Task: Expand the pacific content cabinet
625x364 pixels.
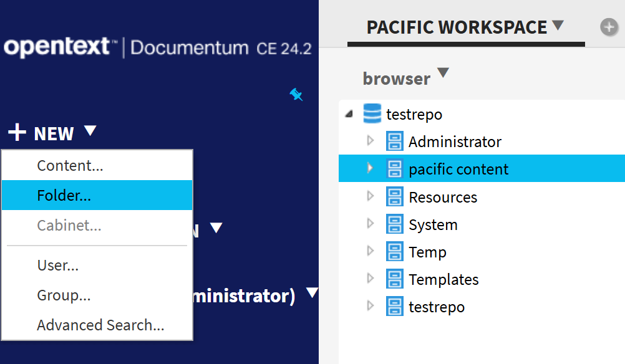Action: pos(371,168)
